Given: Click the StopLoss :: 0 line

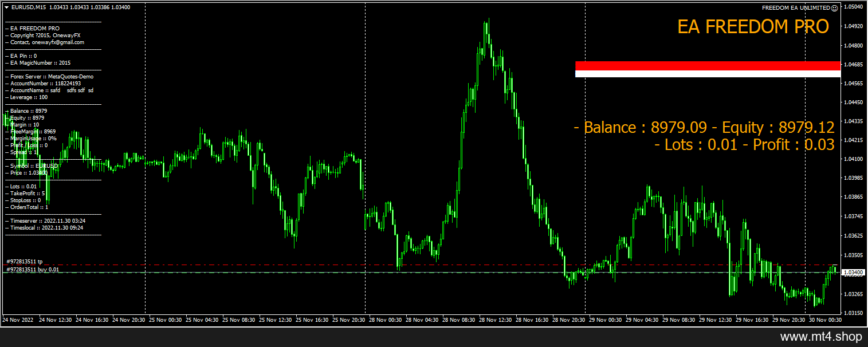Looking at the screenshot, I should [x=23, y=200].
